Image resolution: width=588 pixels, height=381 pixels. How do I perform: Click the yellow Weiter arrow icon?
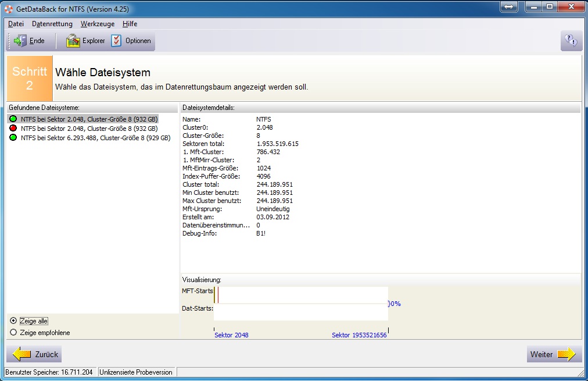(x=567, y=354)
